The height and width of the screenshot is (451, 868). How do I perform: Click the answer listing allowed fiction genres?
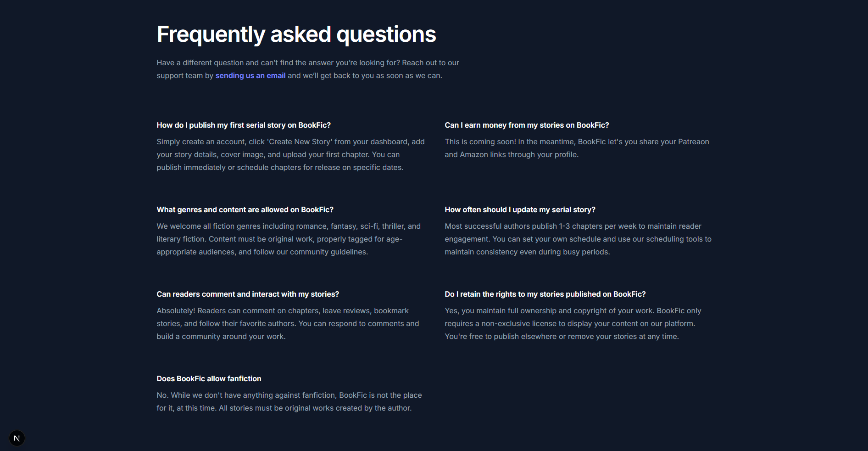288,239
